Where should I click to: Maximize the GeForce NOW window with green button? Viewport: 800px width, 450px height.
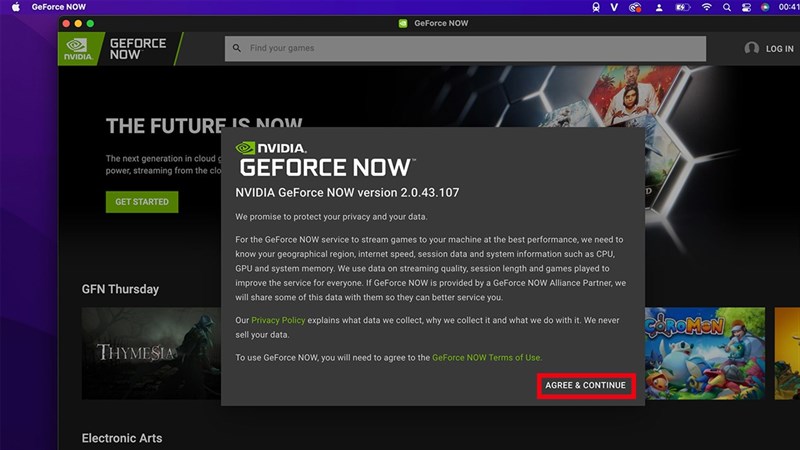tap(90, 23)
